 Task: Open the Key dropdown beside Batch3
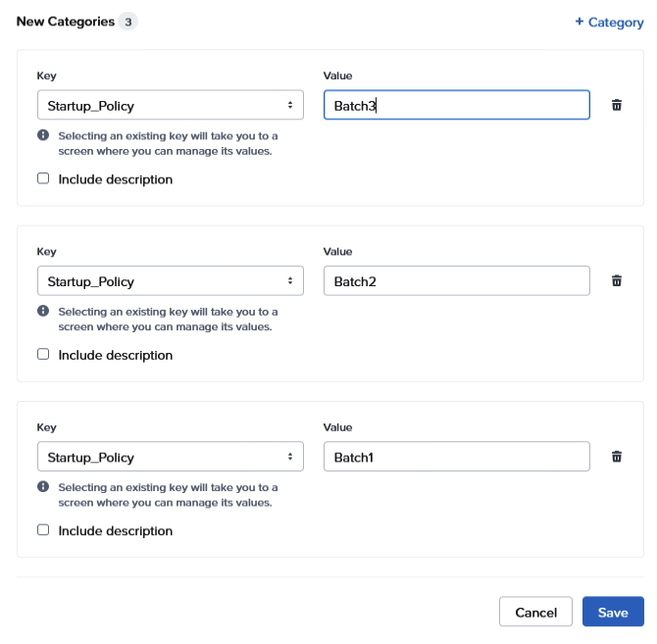(x=170, y=105)
